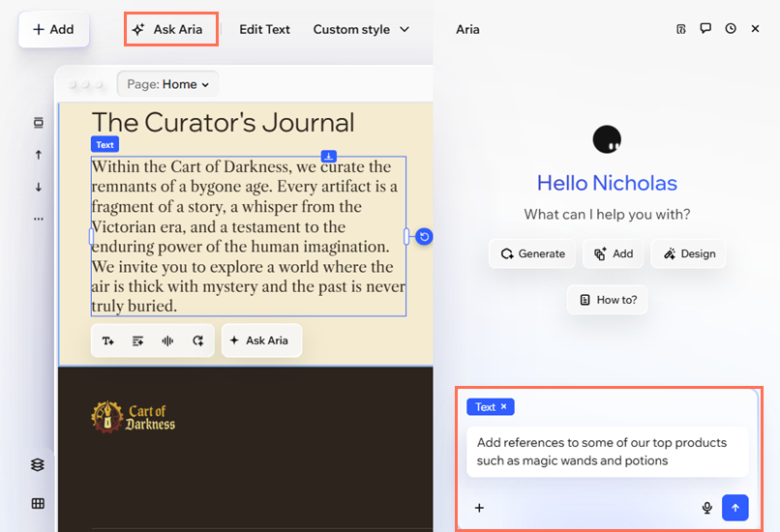Move section down with the down arrow
The height and width of the screenshot is (532, 780).
(x=39, y=187)
